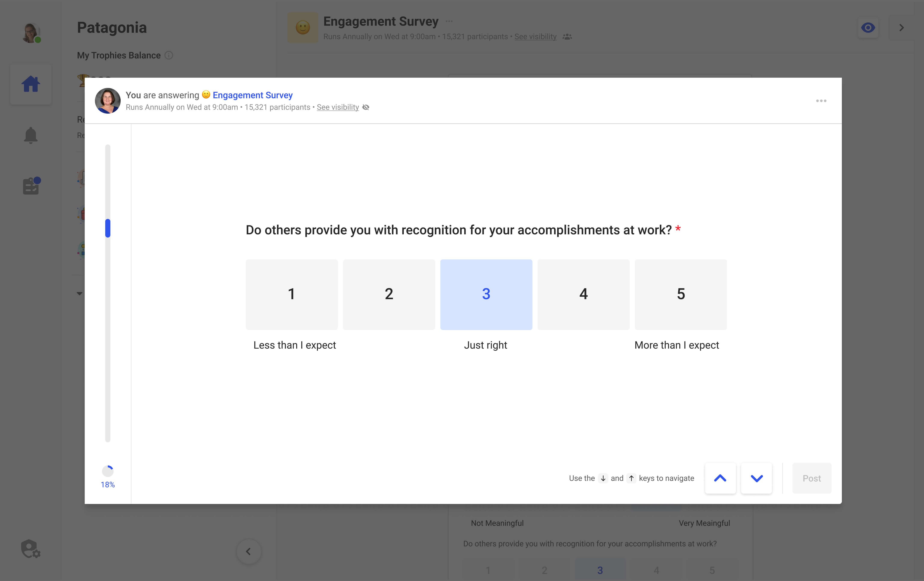
Task: Select rating 1 in the survey modal
Action: point(292,294)
